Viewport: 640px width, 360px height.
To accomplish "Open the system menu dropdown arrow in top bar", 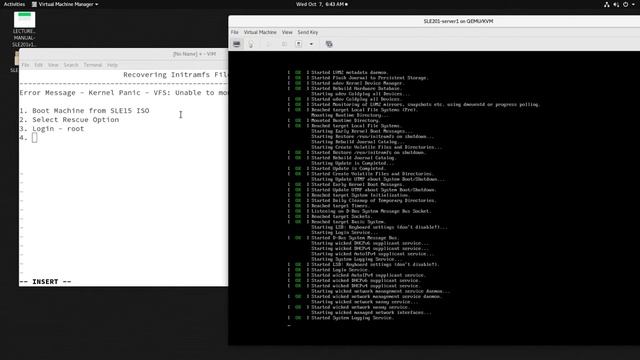I will [x=633, y=4].
